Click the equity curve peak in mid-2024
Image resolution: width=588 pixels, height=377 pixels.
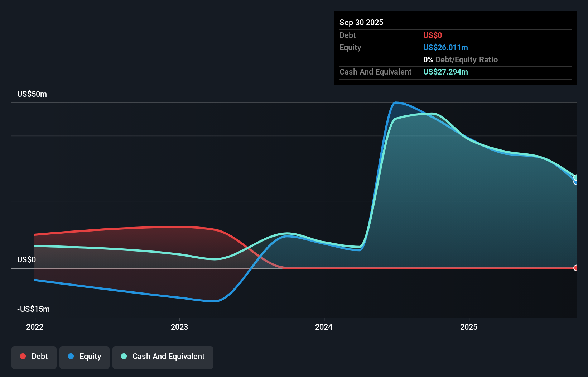click(x=396, y=103)
